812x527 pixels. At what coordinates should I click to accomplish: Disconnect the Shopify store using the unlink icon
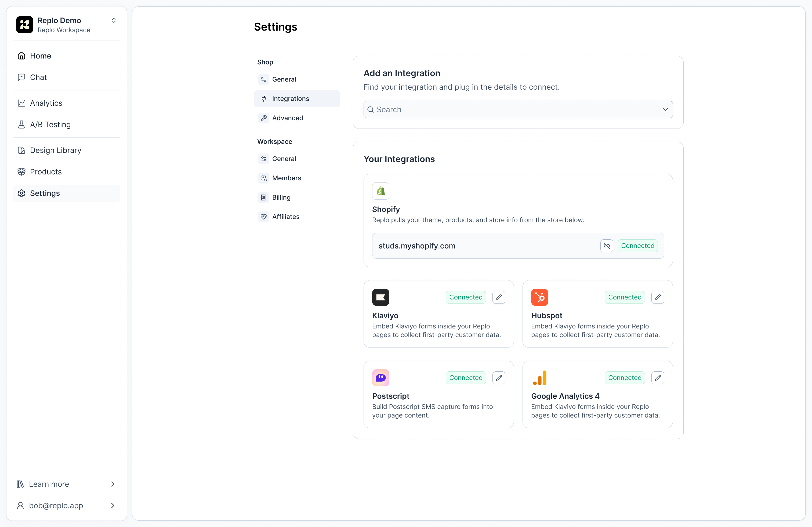click(606, 246)
